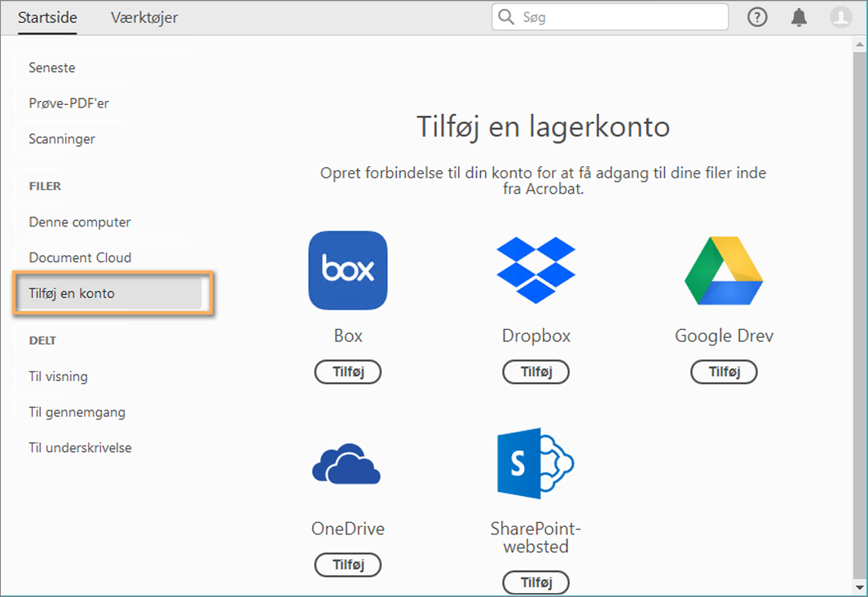The width and height of the screenshot is (868, 597).
Task: Select Denne computer under Filer
Action: (x=80, y=222)
